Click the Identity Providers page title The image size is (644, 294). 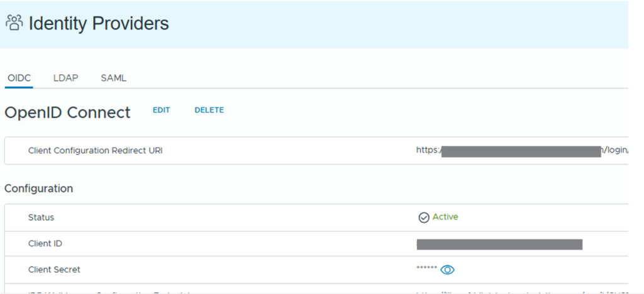99,24
